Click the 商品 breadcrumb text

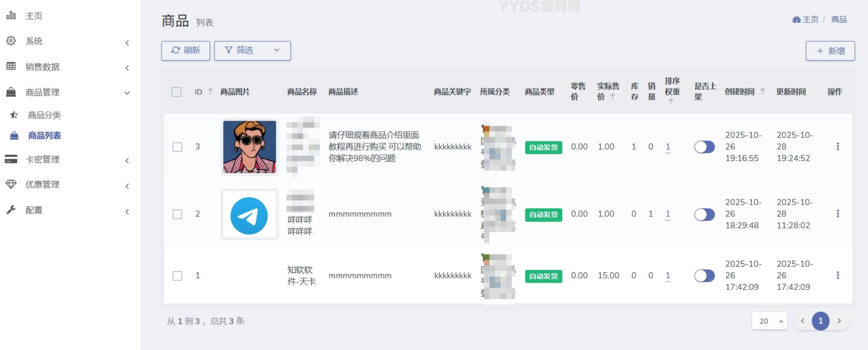[x=839, y=20]
